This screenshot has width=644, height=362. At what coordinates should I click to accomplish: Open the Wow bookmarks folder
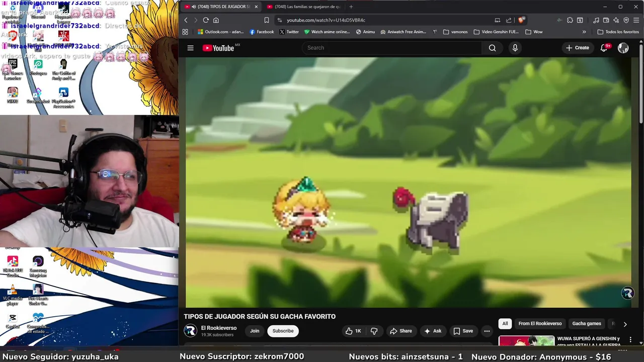coord(534,32)
